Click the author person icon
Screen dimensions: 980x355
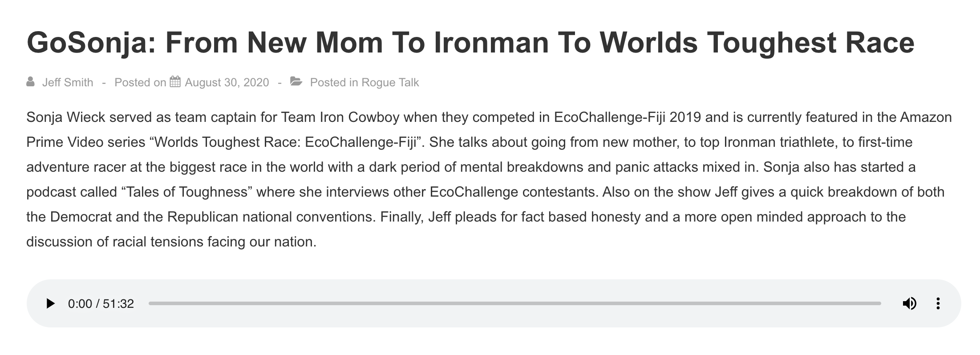tap(31, 82)
